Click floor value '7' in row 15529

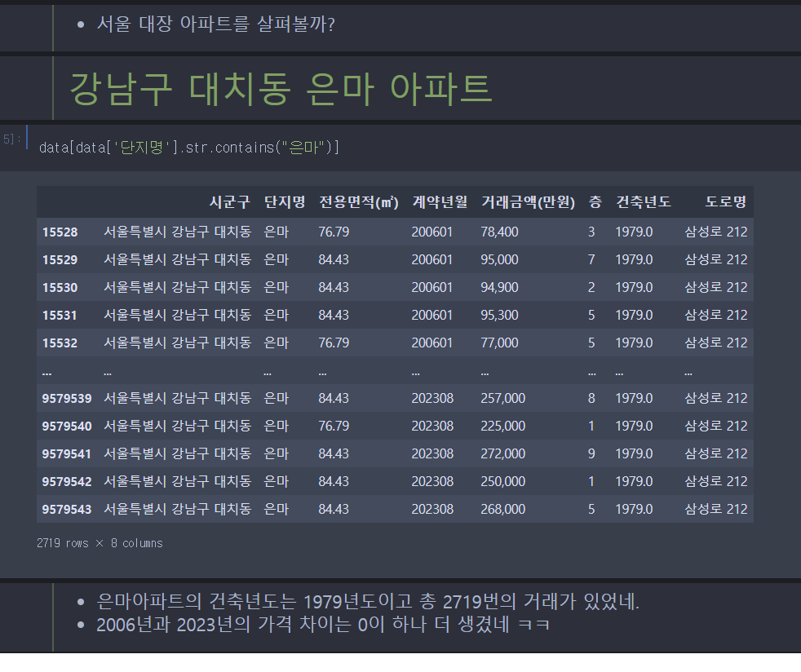(591, 260)
